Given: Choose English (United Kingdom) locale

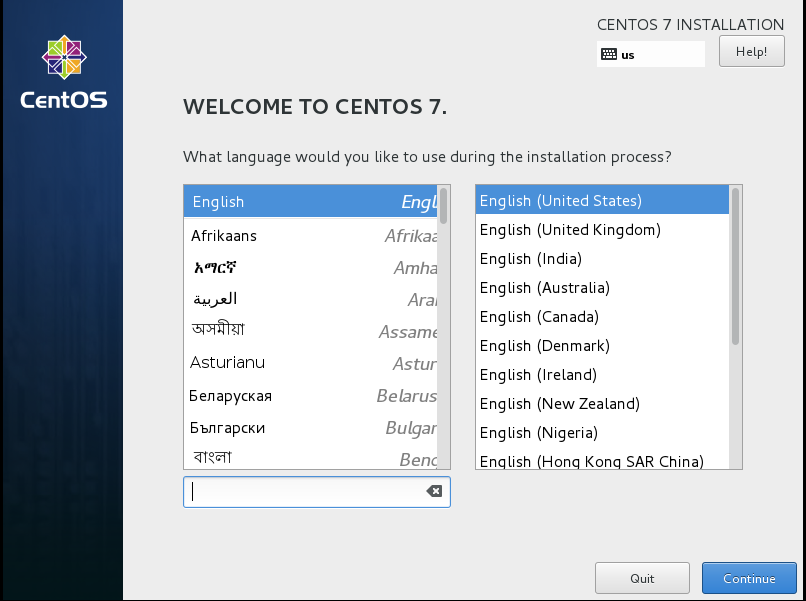Looking at the screenshot, I should (600, 230).
